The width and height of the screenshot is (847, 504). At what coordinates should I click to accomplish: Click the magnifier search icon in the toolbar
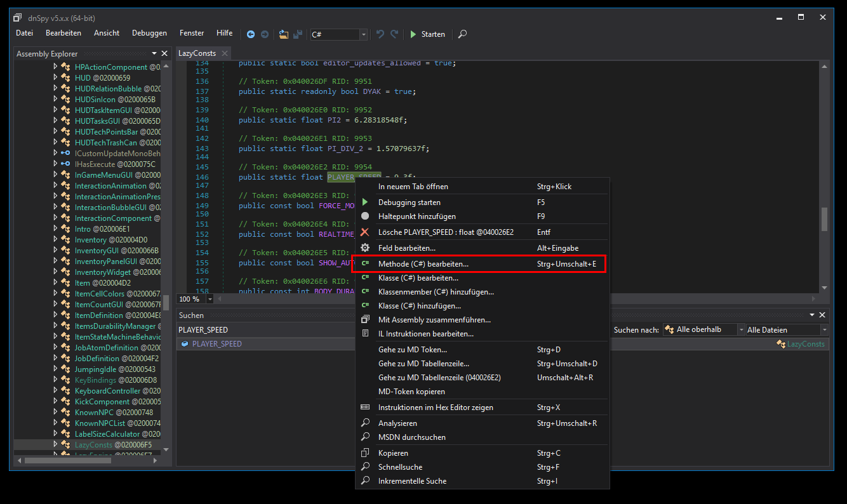pos(462,34)
